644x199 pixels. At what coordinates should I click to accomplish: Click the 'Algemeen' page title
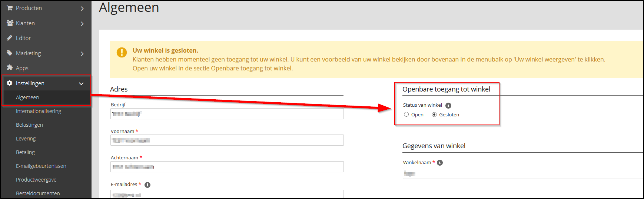[129, 7]
